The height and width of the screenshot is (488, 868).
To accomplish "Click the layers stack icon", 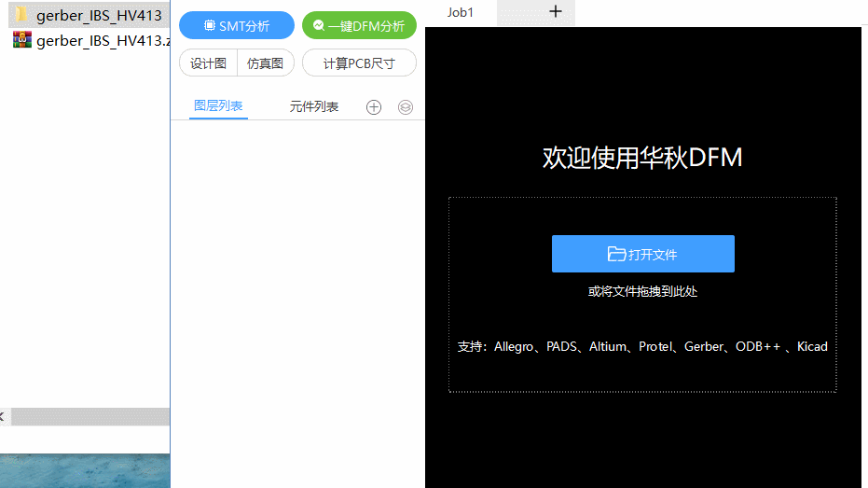I will (x=406, y=107).
